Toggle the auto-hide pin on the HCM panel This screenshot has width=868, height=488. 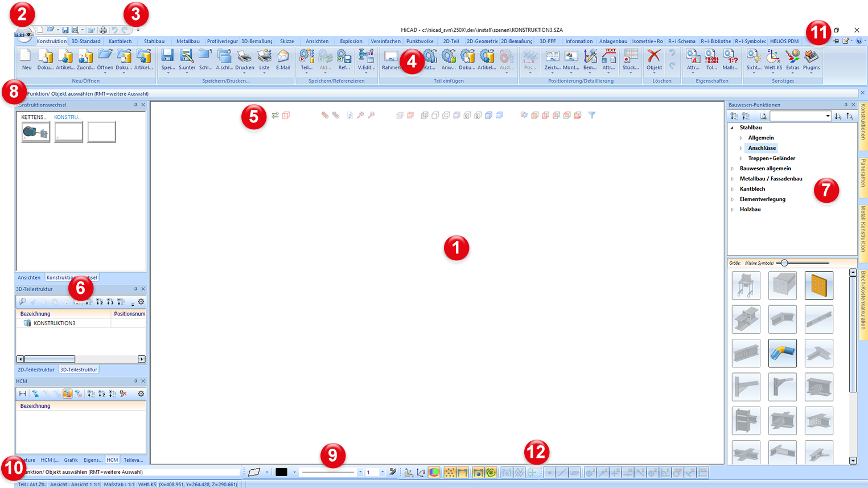click(x=135, y=381)
